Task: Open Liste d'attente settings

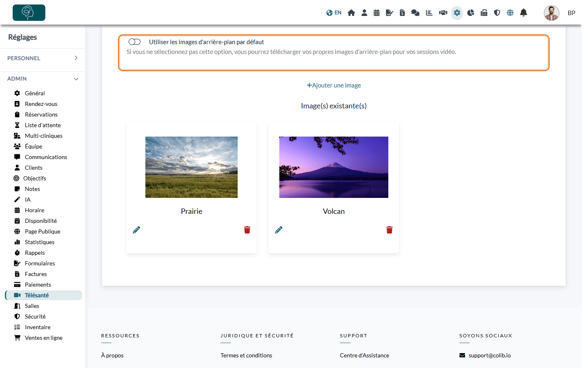Action: pos(42,125)
